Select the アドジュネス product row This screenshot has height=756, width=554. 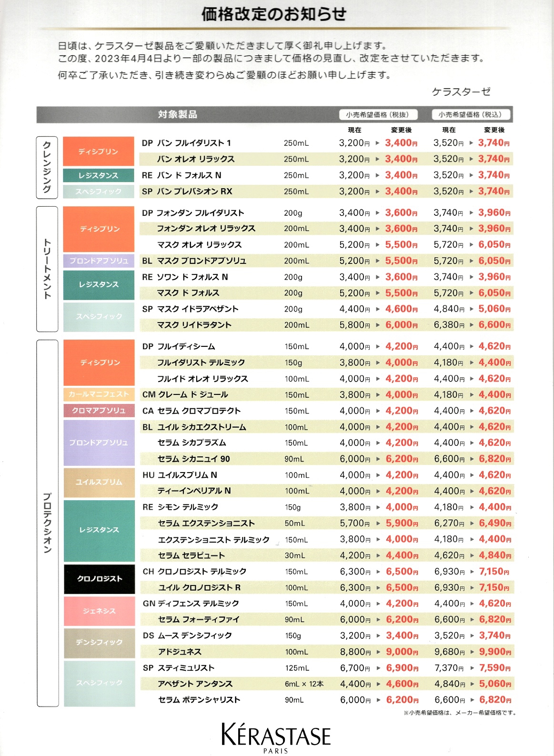[x=327, y=652]
